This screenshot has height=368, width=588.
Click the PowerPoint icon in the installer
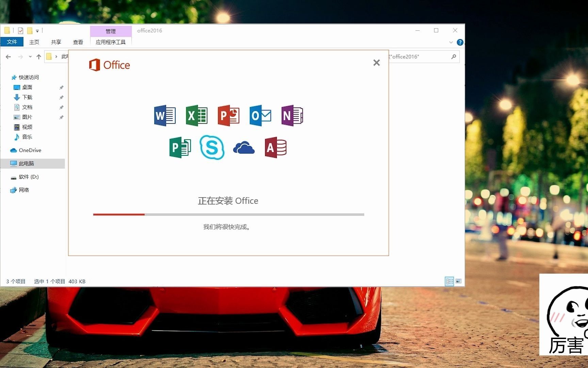[229, 116]
